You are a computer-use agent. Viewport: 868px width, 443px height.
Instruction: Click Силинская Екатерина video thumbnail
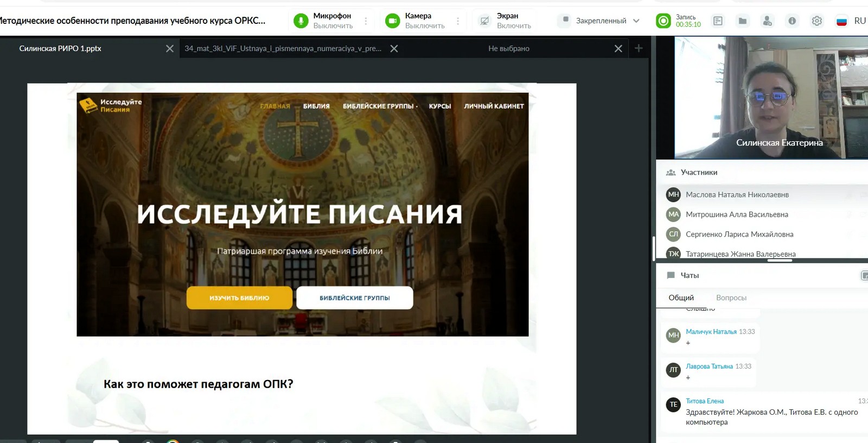coord(771,98)
